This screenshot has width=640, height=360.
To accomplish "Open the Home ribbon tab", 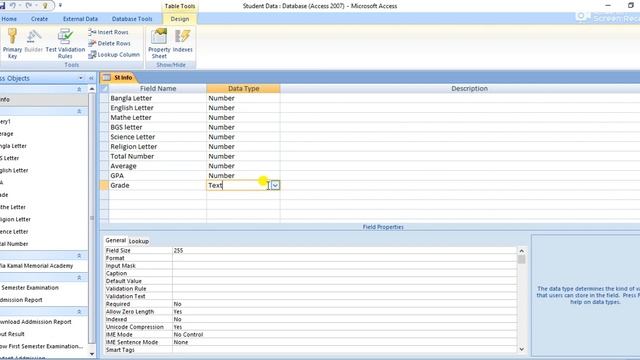I will coord(9,19).
